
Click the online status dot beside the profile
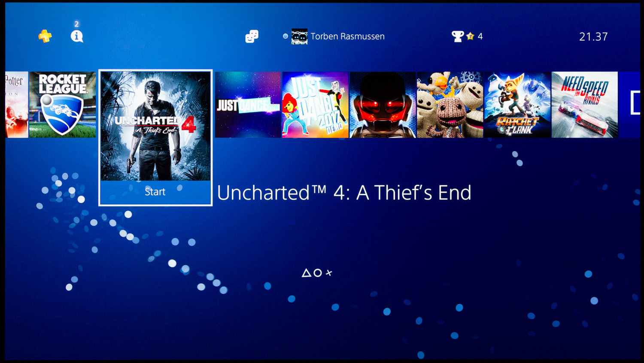click(x=286, y=36)
